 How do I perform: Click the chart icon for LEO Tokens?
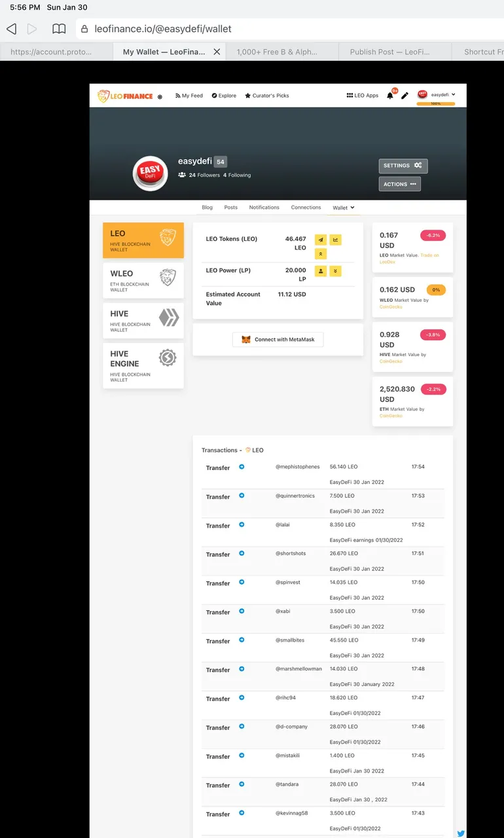[x=336, y=240]
